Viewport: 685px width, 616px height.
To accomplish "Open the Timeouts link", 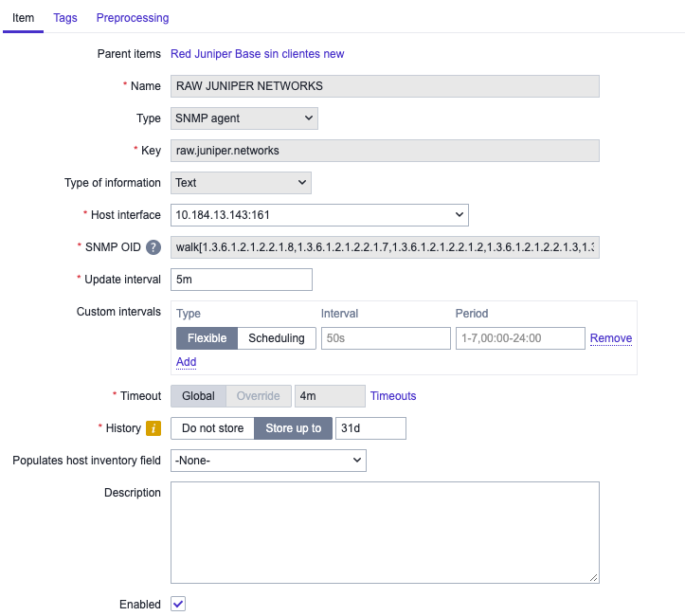I will [x=393, y=396].
